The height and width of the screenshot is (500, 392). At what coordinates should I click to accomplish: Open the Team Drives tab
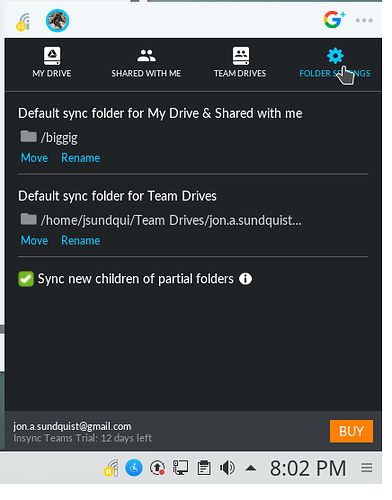[240, 62]
